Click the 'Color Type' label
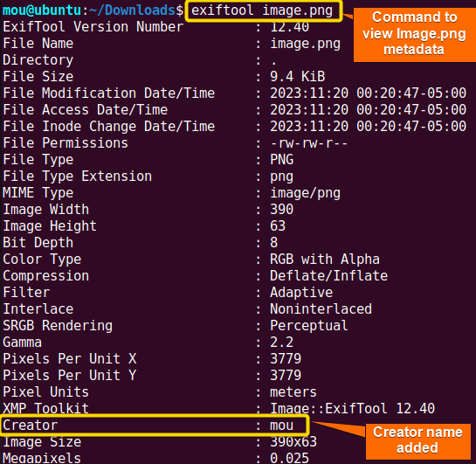The width and height of the screenshot is (476, 464). coord(42,260)
